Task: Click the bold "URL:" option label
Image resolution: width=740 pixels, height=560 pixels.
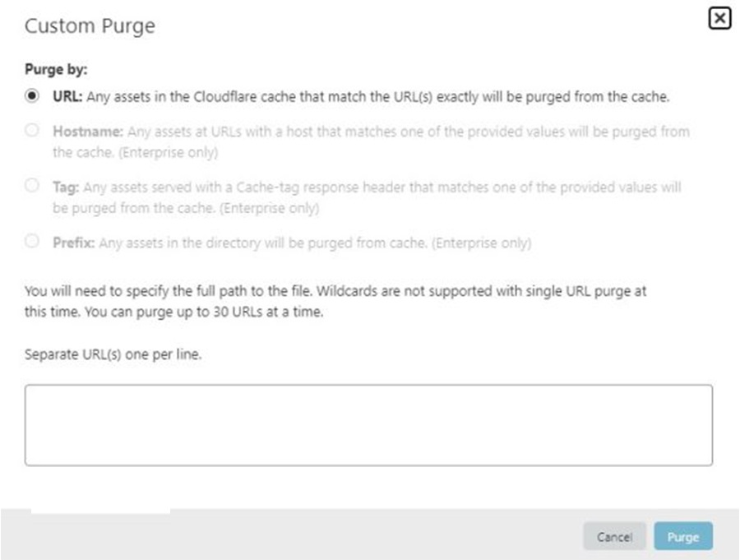Action: click(x=67, y=96)
